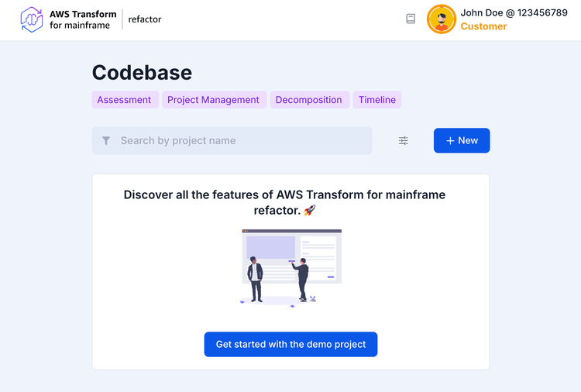Click the Codebase heading
Screen dimensions: 581x392
pyautogui.click(x=142, y=72)
